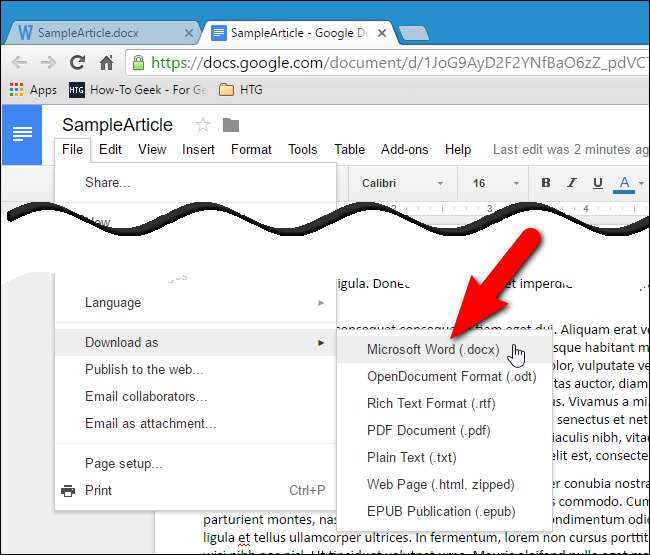Click the browser back arrow
The height and width of the screenshot is (555, 650).
pyautogui.click(x=19, y=63)
